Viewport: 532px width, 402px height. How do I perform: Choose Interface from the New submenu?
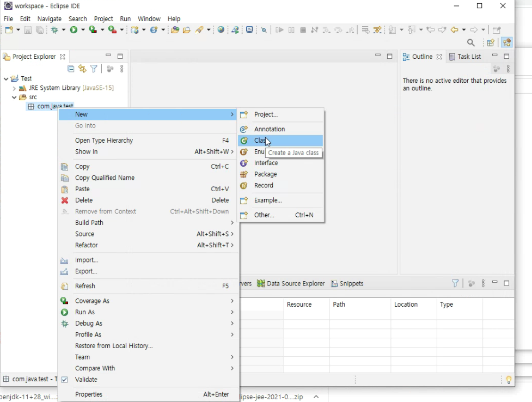(280, 163)
